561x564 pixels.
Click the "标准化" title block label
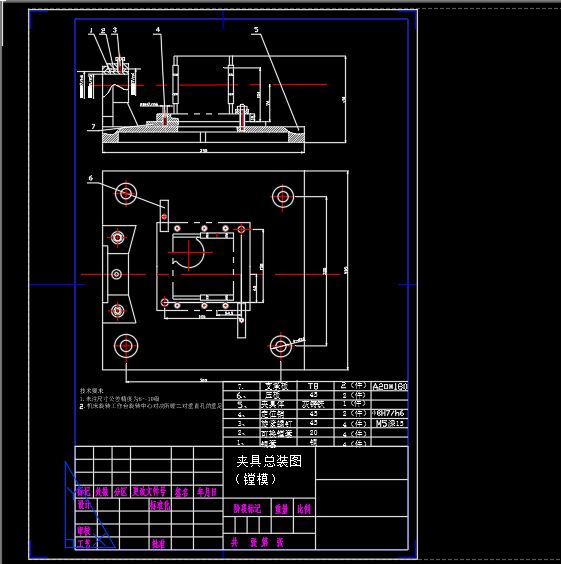[160, 505]
